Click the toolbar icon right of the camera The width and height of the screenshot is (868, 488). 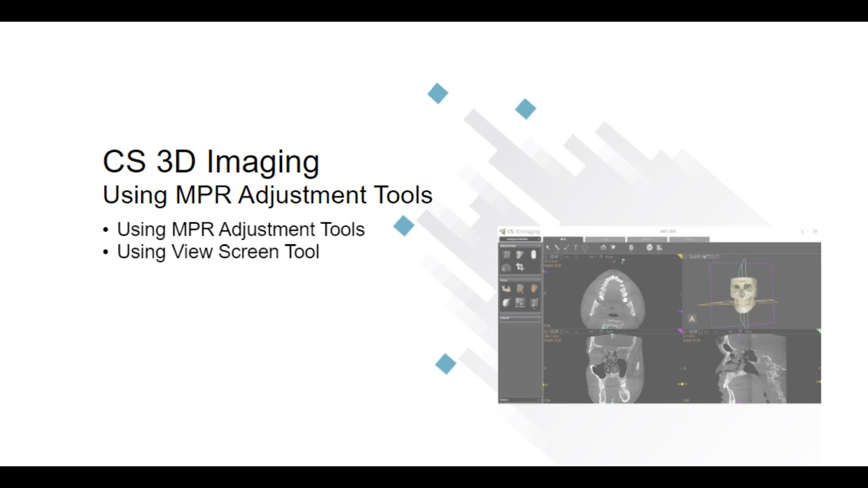click(x=613, y=247)
